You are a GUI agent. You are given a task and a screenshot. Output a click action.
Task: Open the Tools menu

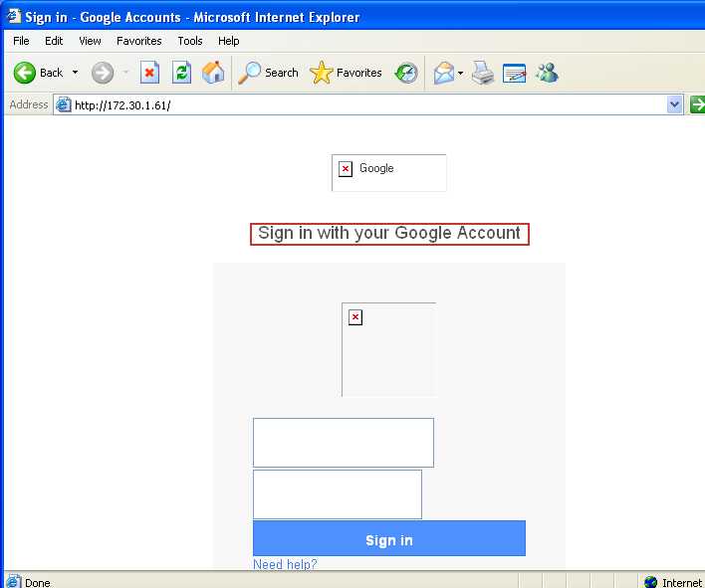190,41
